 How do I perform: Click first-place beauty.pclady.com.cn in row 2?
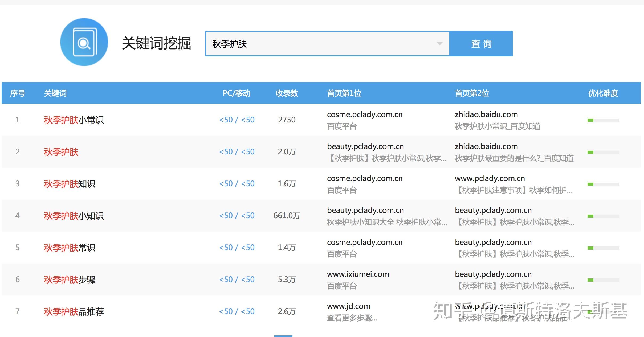pyautogui.click(x=365, y=146)
